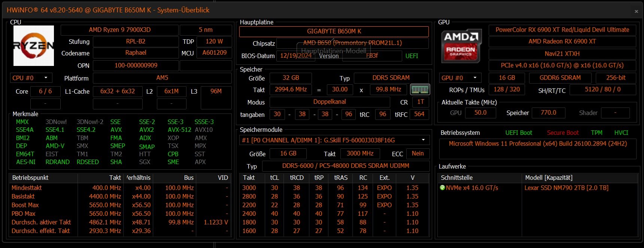The width and height of the screenshot is (644, 248).
Task: Click the Betriebspunkt column header
Action: [x=43, y=178]
